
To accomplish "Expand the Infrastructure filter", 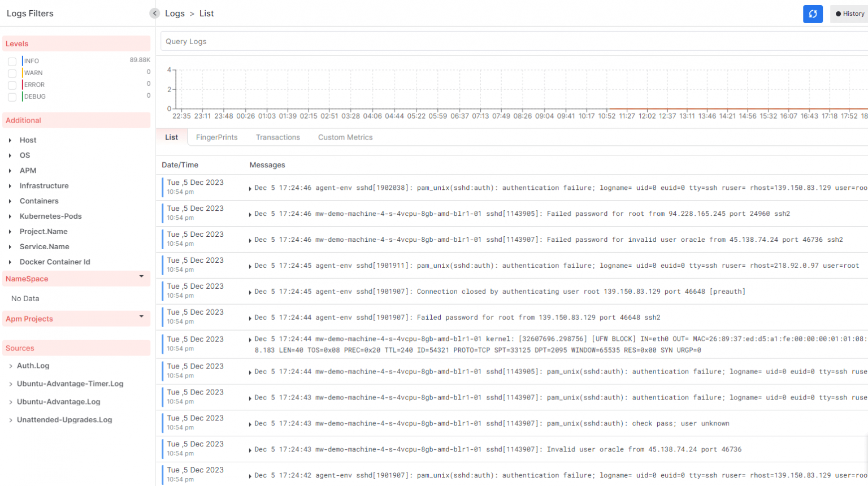I will pyautogui.click(x=10, y=186).
